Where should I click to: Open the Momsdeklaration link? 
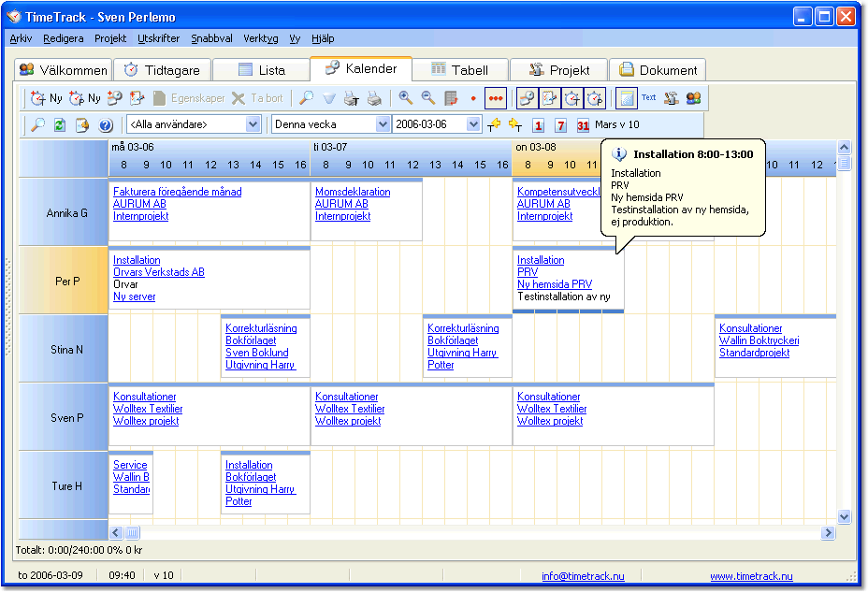[x=353, y=192]
